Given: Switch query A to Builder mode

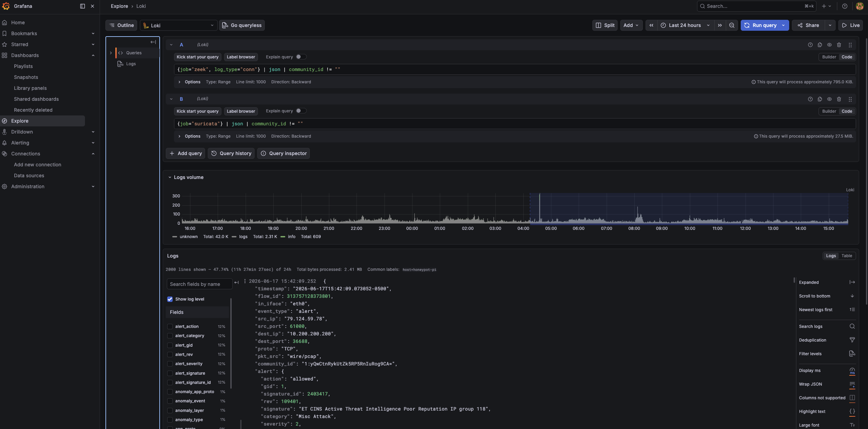Looking at the screenshot, I should pyautogui.click(x=829, y=57).
